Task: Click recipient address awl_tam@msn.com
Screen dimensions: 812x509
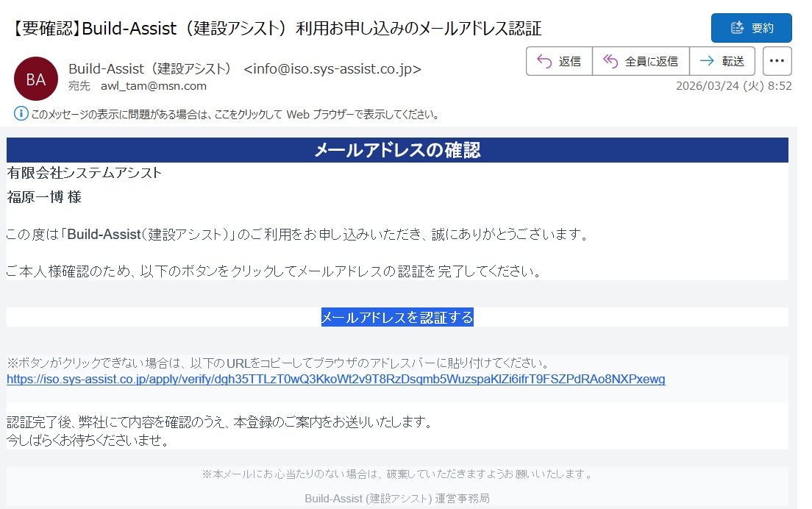Action: click(x=154, y=86)
